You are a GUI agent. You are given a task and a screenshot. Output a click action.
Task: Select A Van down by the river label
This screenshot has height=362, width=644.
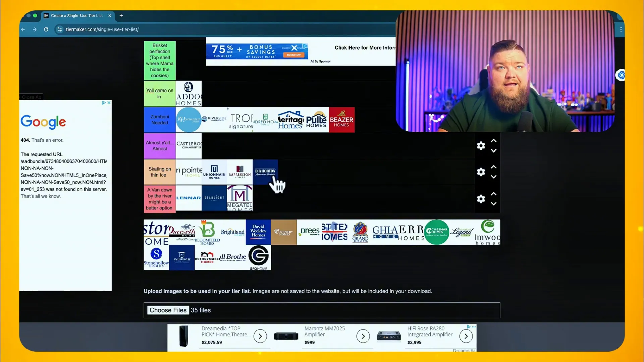[160, 199]
